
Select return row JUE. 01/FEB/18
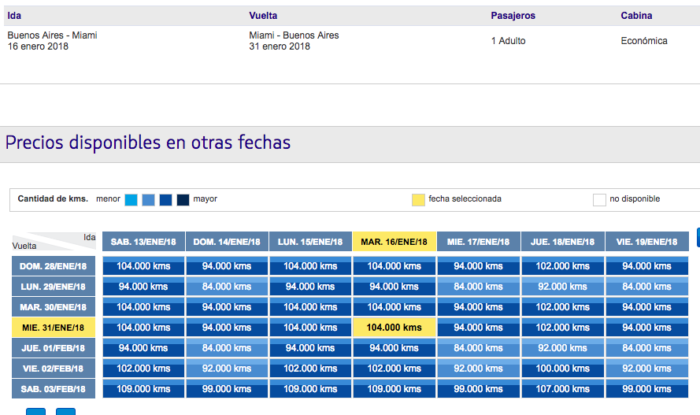tap(53, 347)
